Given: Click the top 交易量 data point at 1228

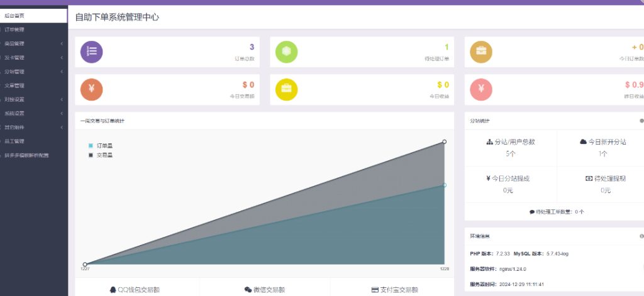Looking at the screenshot, I should tap(445, 141).
